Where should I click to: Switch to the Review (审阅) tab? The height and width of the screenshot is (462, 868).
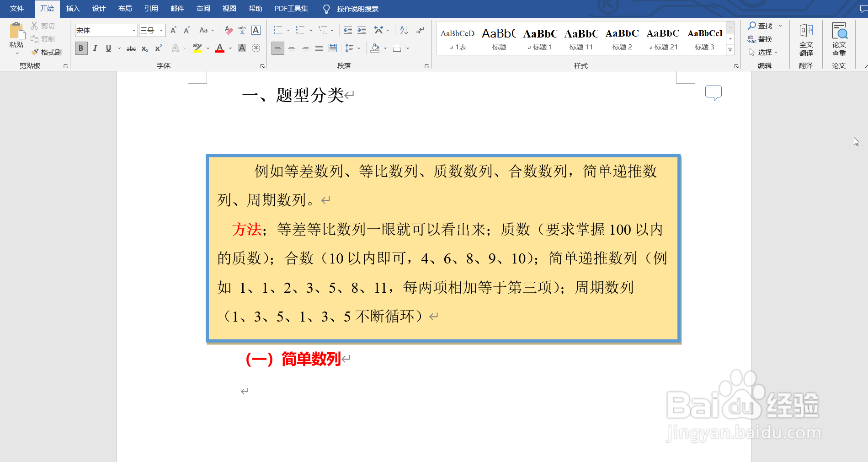203,9
